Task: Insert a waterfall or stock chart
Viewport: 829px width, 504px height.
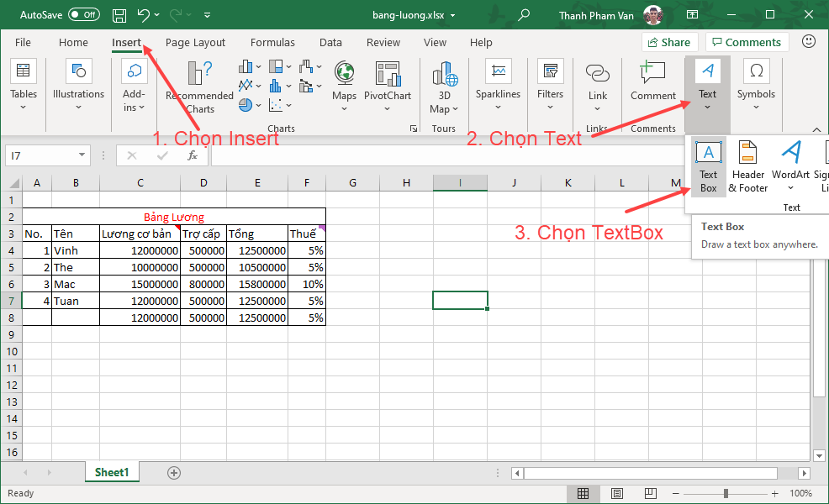Action: (309, 66)
